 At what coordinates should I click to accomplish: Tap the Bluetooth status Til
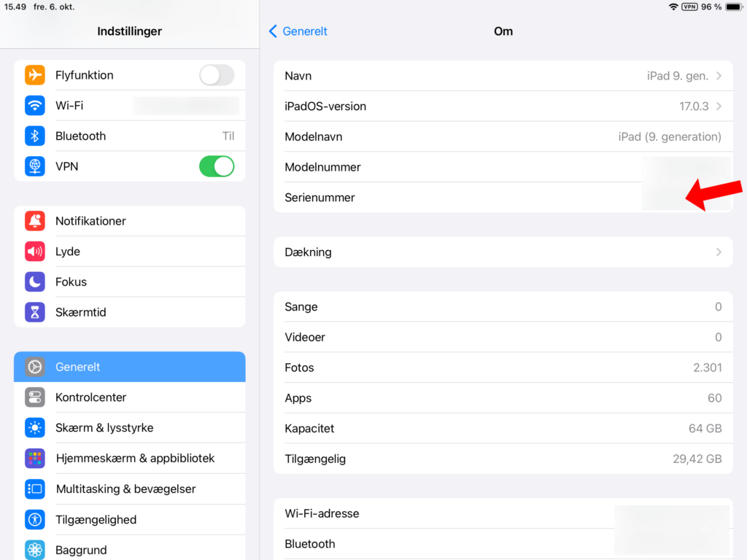[228, 136]
